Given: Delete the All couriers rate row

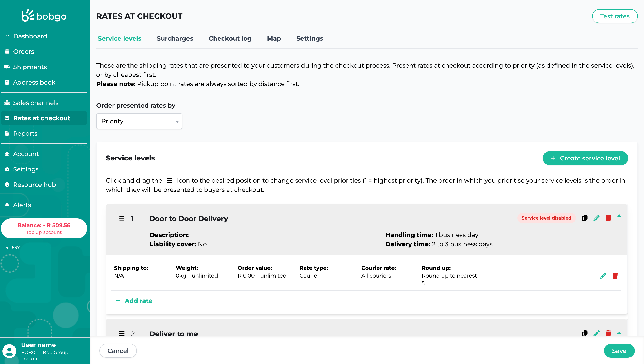Looking at the screenshot, I should [615, 276].
